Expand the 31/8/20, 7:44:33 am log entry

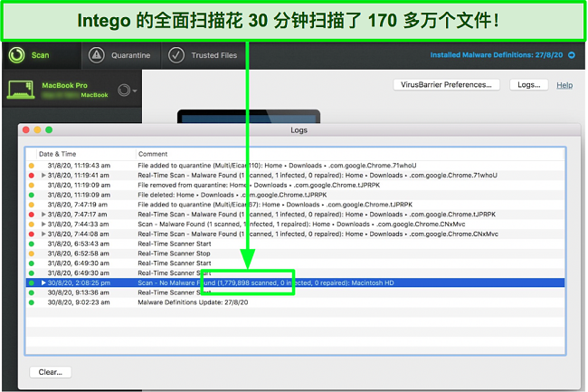click(43, 224)
